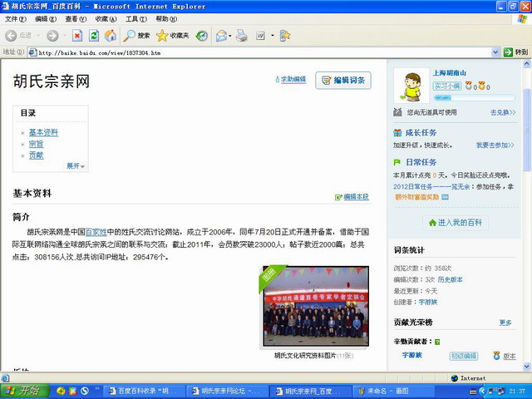The height and width of the screenshot is (399, 532).
Task: Click the 2012日常任务 link
Action: point(431,186)
